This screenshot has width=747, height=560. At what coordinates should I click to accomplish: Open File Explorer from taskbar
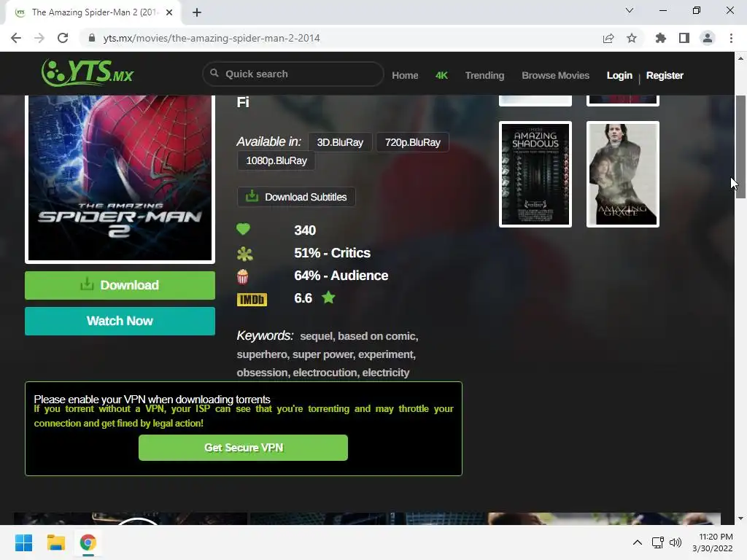(x=55, y=542)
